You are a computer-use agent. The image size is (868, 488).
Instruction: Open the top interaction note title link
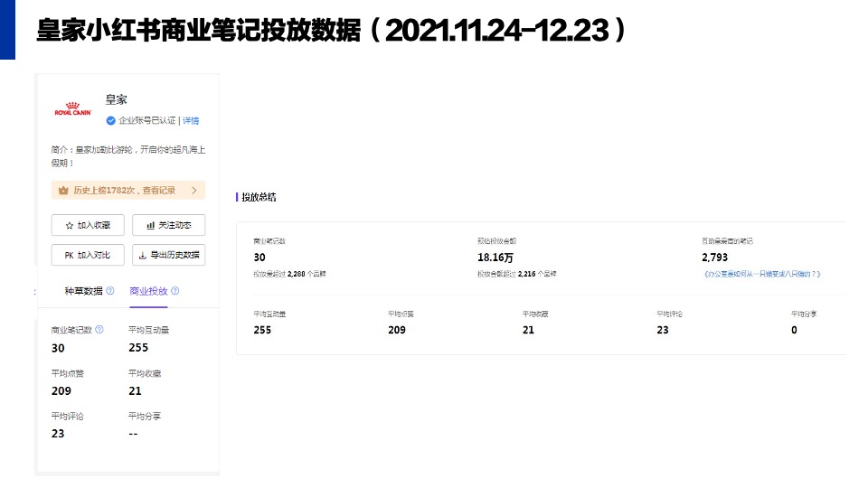point(761,274)
